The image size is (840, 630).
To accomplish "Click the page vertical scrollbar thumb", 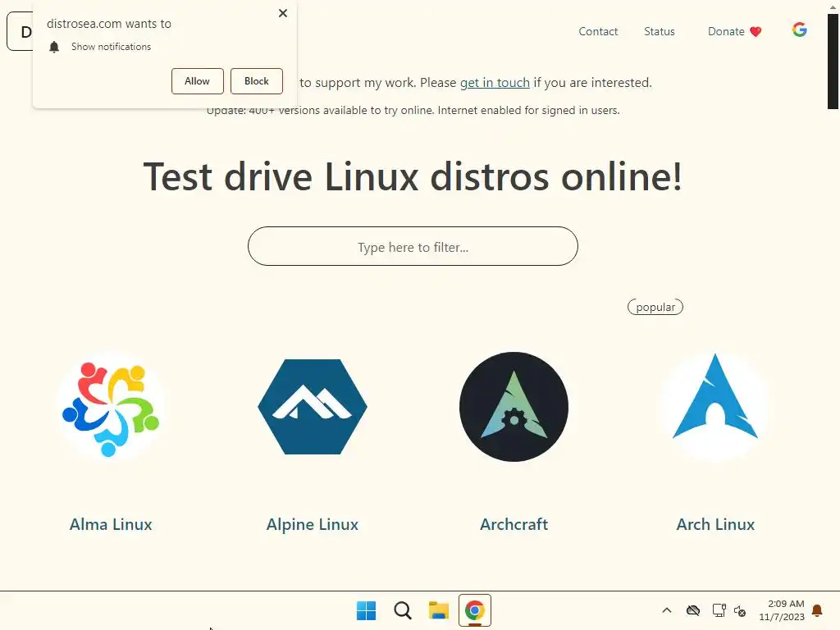I will pos(833,61).
